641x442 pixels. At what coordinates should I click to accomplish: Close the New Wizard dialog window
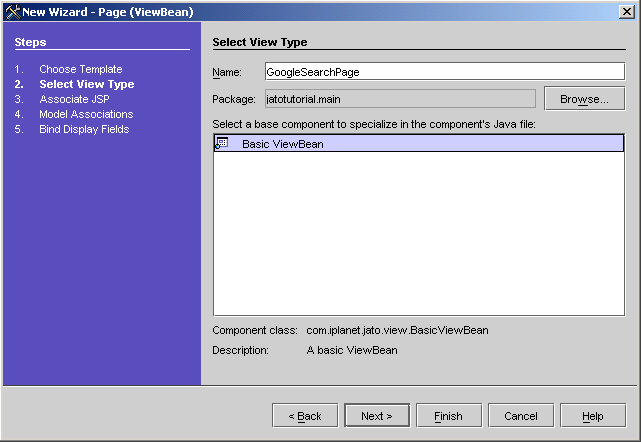point(626,11)
